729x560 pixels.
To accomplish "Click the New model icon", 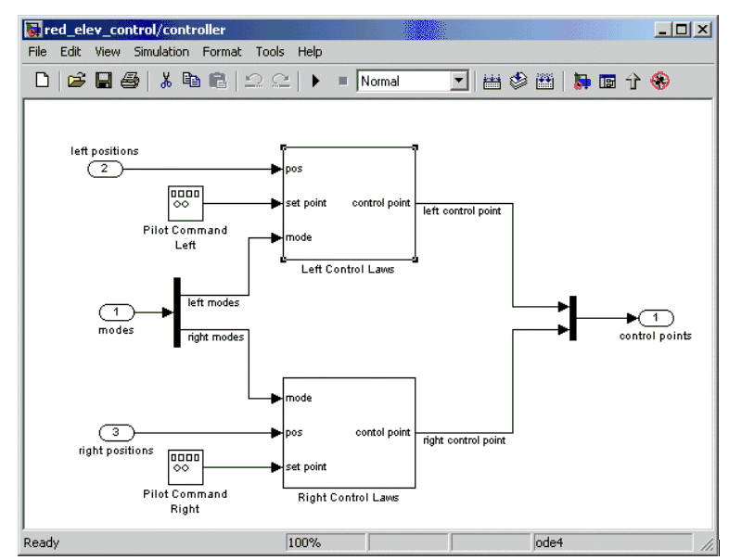I will [x=42, y=82].
